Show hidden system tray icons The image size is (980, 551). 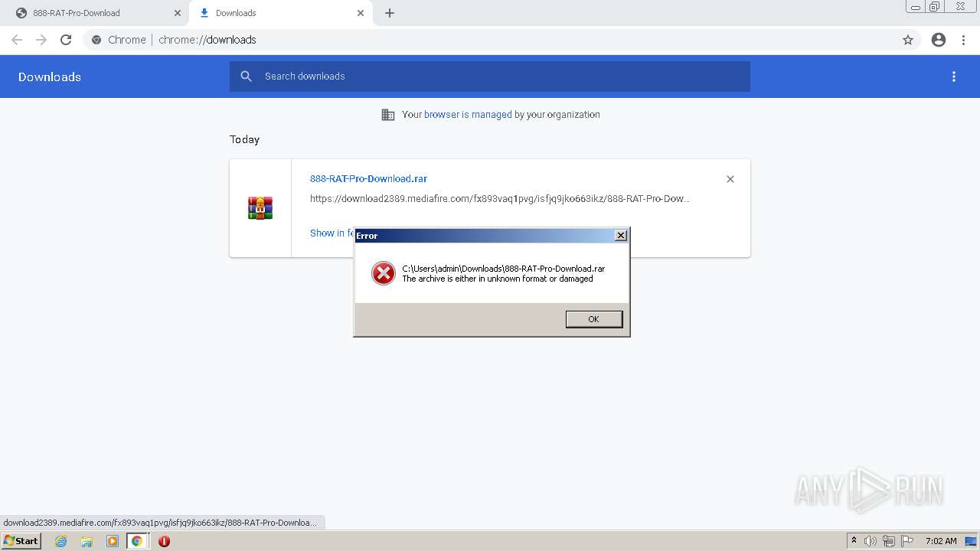(854, 541)
